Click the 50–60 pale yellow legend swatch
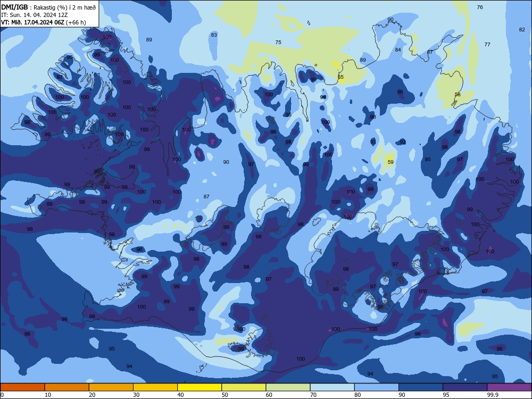Image resolution: width=532 pixels, height=399 pixels. [244, 387]
